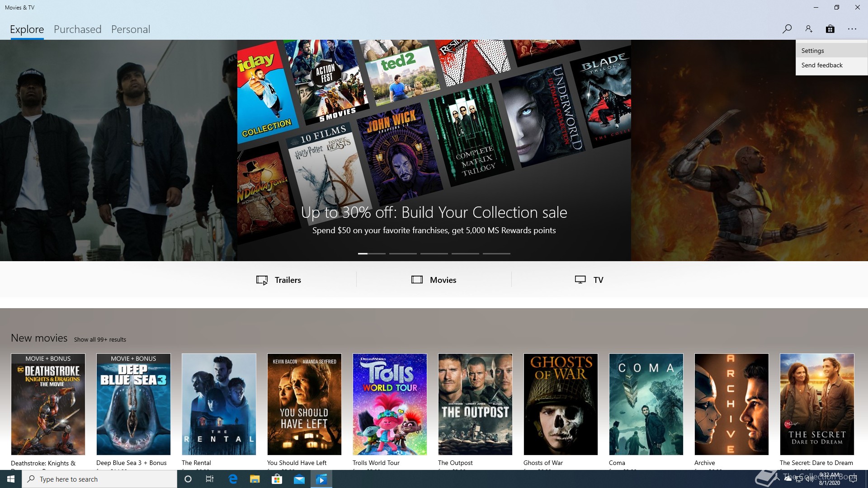Click the three-dot more options icon
This screenshot has width=868, height=488.
(x=852, y=29)
